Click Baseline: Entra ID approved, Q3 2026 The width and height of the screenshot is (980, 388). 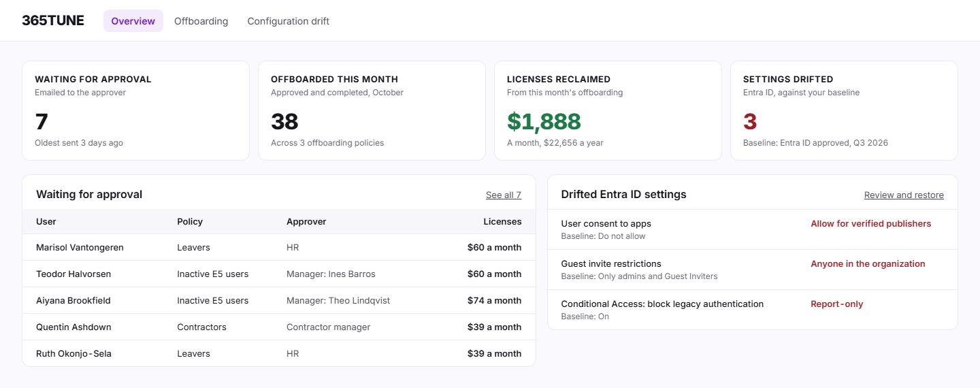pyautogui.click(x=815, y=143)
